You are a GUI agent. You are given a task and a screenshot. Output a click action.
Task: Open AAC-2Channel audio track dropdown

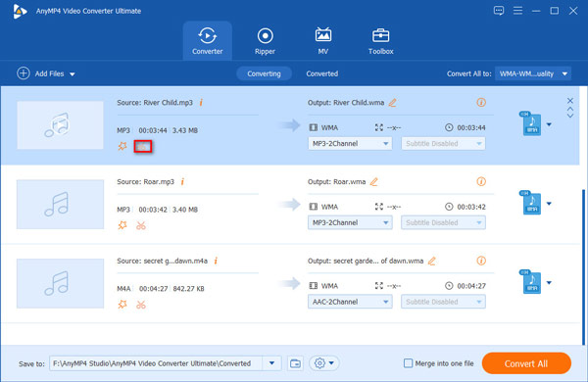[x=350, y=302]
